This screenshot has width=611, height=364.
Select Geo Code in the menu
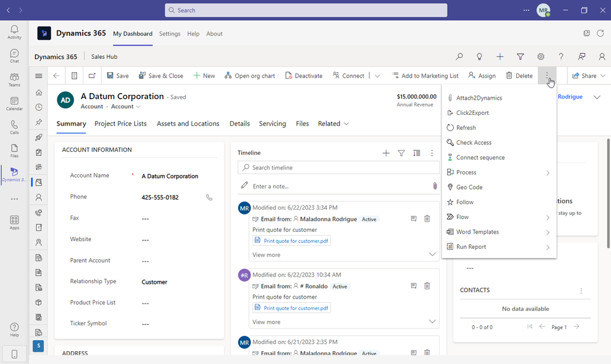[x=499, y=187]
